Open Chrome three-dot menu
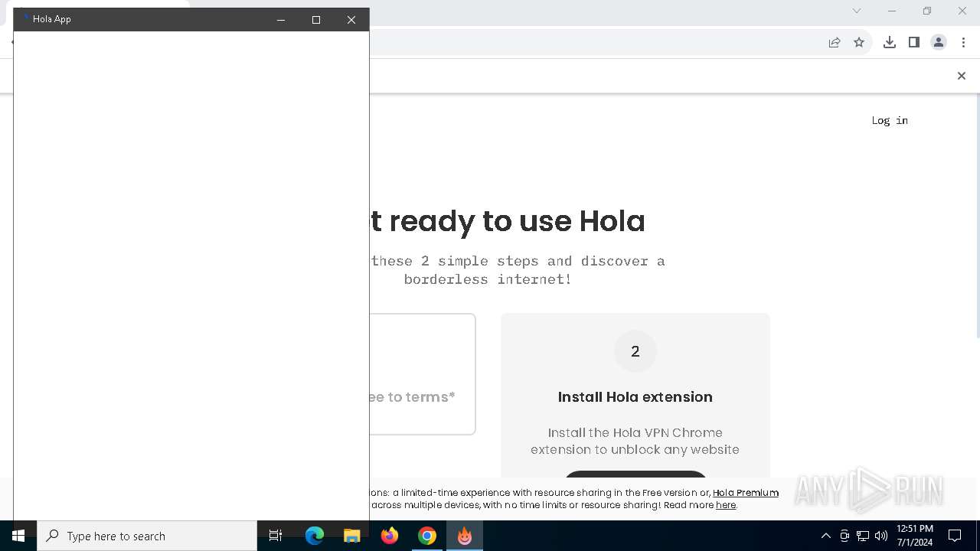 (x=963, y=43)
